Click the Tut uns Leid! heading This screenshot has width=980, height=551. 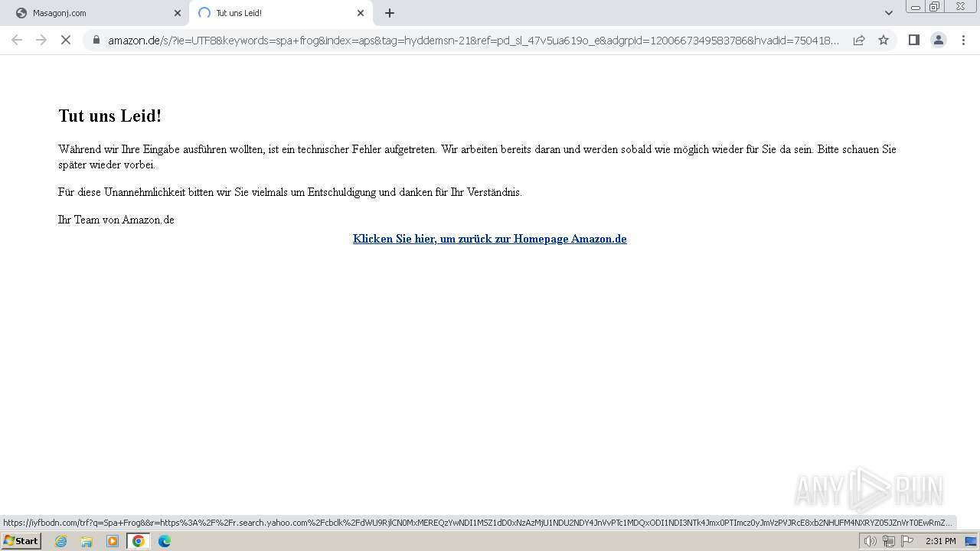(x=110, y=116)
